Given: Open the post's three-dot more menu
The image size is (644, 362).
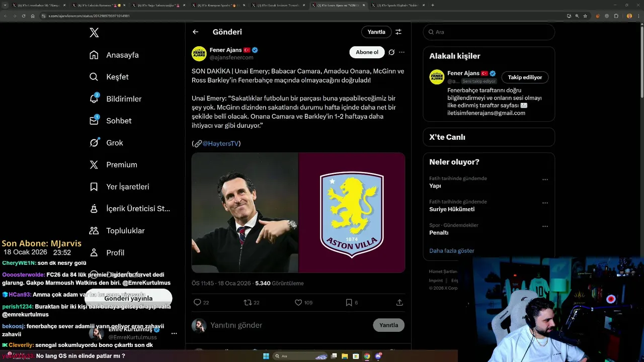Looking at the screenshot, I should coord(401,52).
